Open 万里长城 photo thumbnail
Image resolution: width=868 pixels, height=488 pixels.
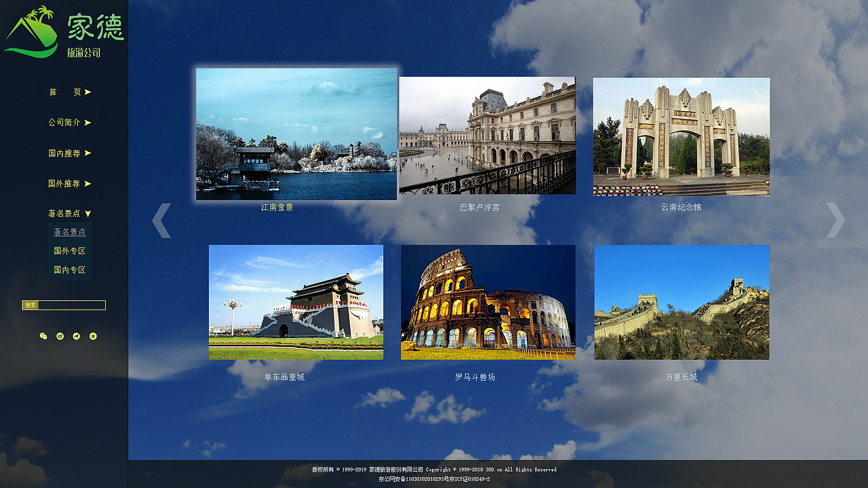point(682,302)
